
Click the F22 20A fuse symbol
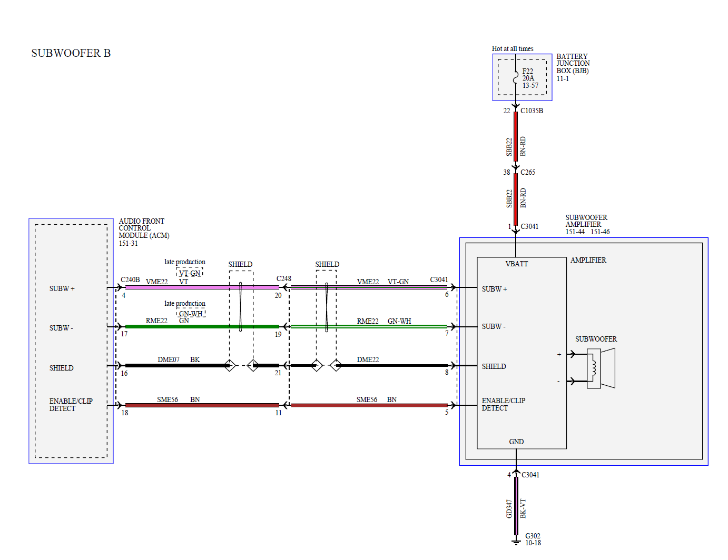[516, 79]
